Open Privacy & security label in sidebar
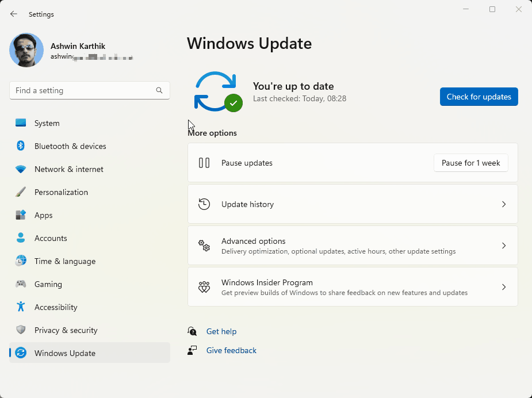Viewport: 532px width, 398px height. tap(66, 330)
